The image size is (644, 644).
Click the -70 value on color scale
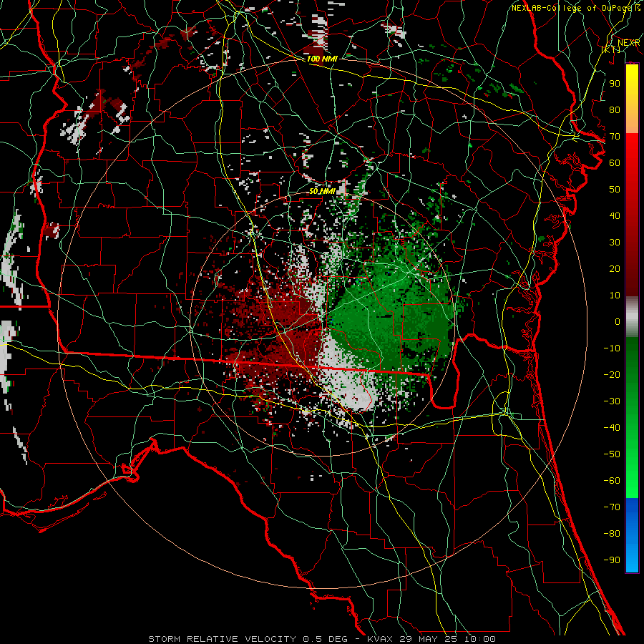pos(612,507)
